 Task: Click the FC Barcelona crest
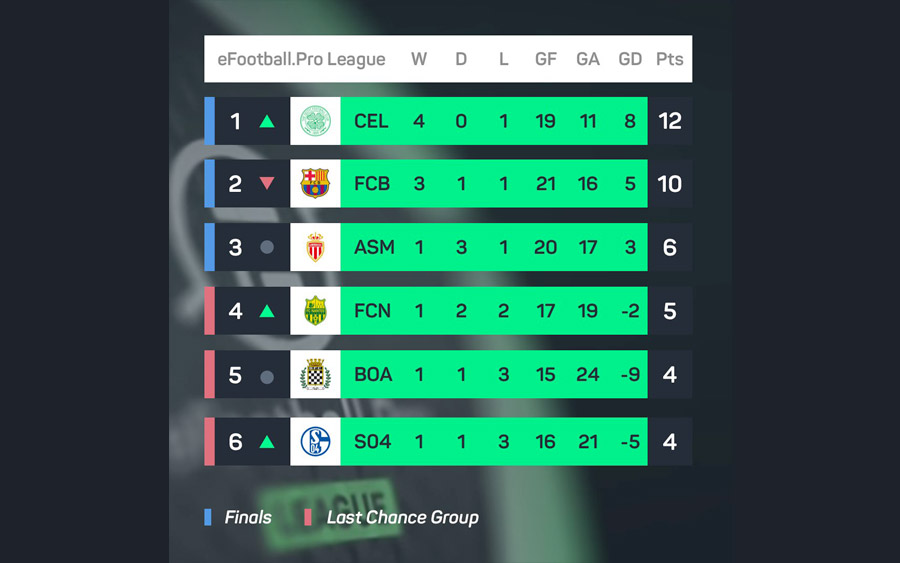pyautogui.click(x=315, y=184)
